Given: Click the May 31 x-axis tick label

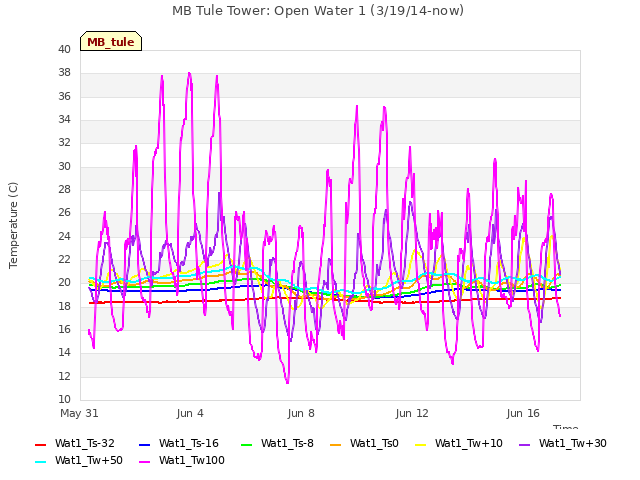Looking at the screenshot, I should [x=79, y=413].
